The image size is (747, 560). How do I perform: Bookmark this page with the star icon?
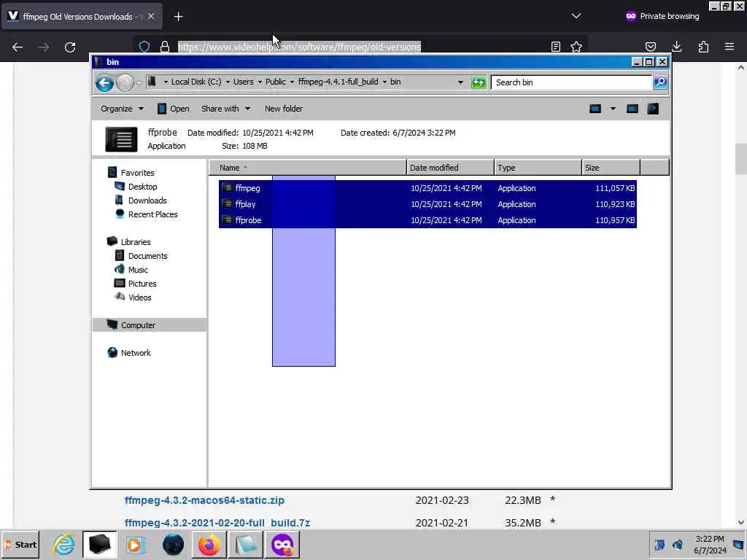[x=576, y=47]
